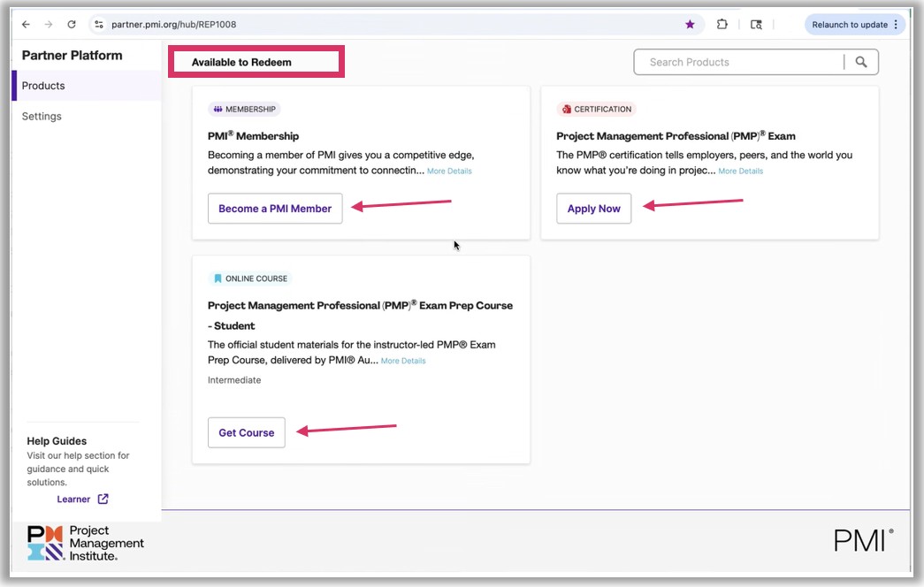Open the Learner help guide link
Screen dimensions: 924x587
[73, 499]
